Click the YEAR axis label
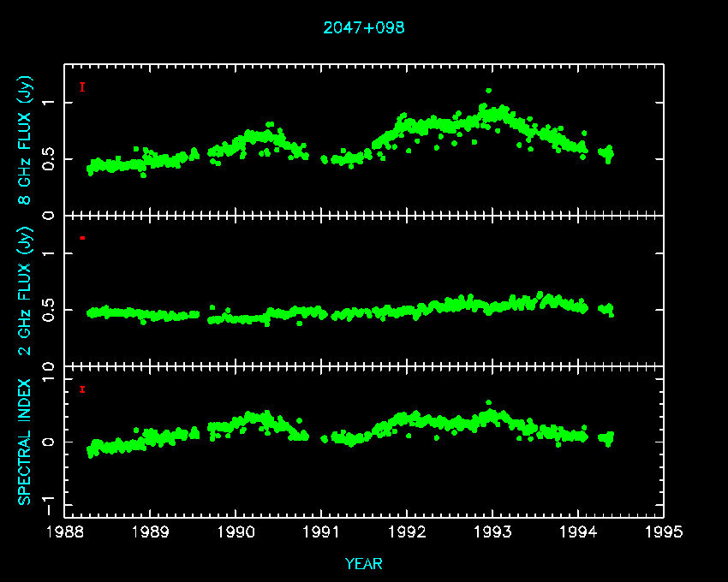728x582 pixels. (364, 564)
